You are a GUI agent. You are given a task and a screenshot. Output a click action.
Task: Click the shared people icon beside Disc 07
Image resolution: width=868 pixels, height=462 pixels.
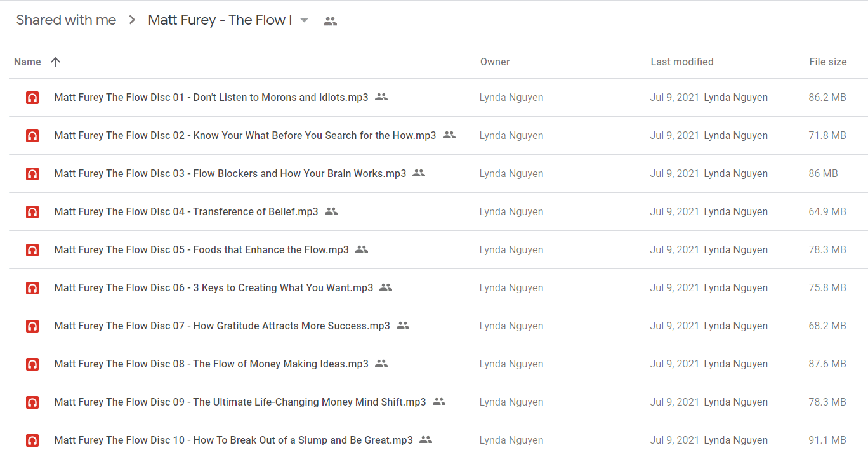pos(403,326)
